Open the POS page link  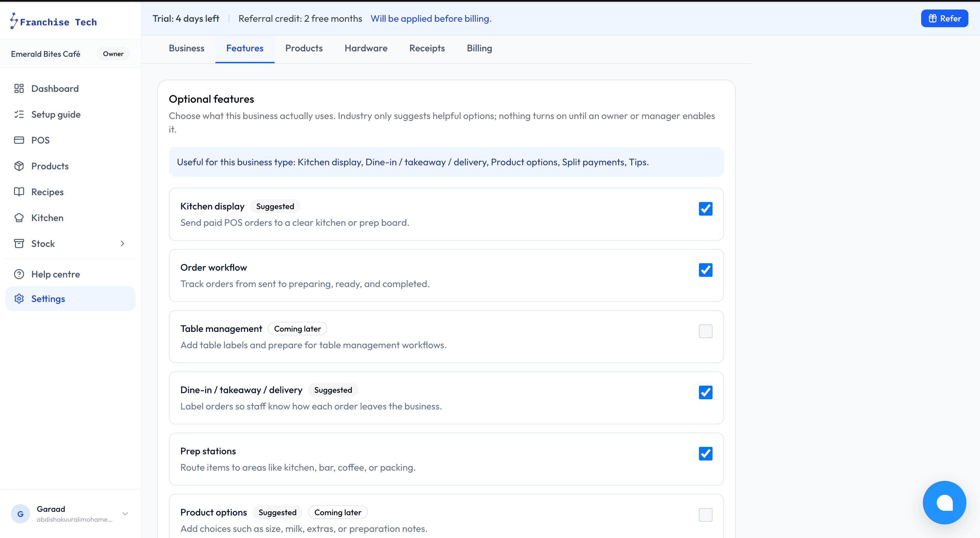click(x=70, y=140)
